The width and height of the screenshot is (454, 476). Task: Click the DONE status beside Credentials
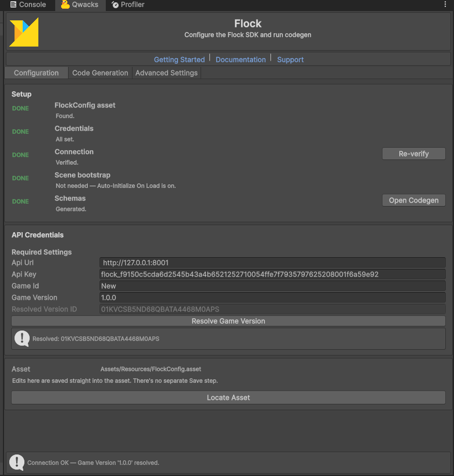click(x=20, y=132)
